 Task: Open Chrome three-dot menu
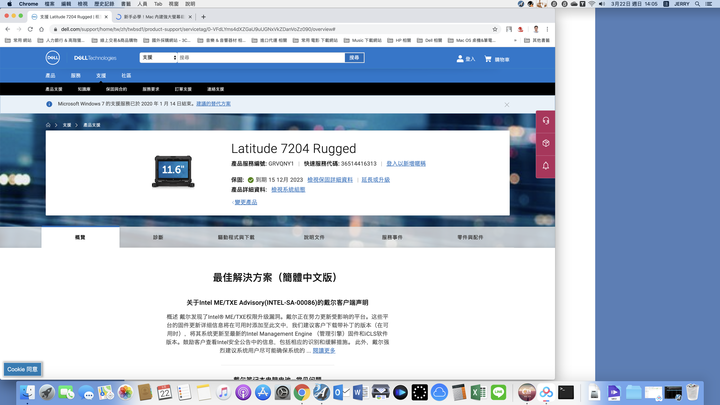click(547, 29)
